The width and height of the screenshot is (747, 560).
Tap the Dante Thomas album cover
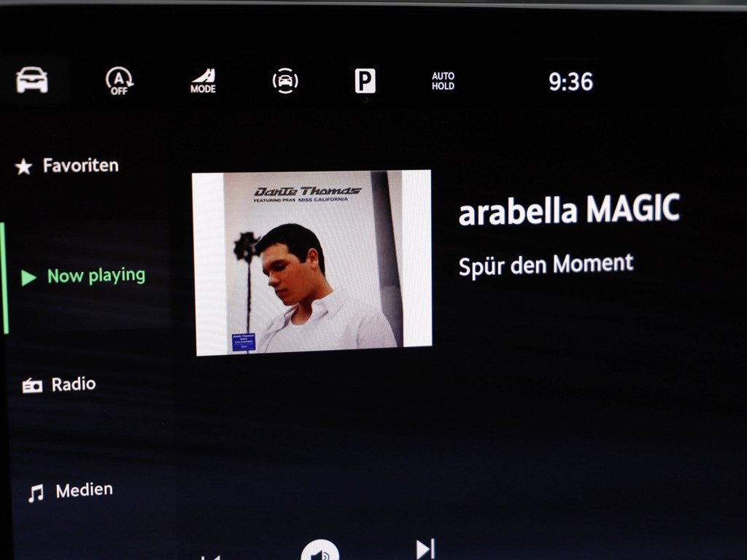312,262
